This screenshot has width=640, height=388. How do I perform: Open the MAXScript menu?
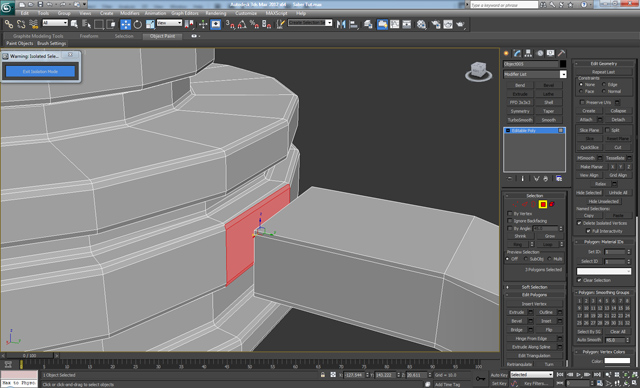276,13
